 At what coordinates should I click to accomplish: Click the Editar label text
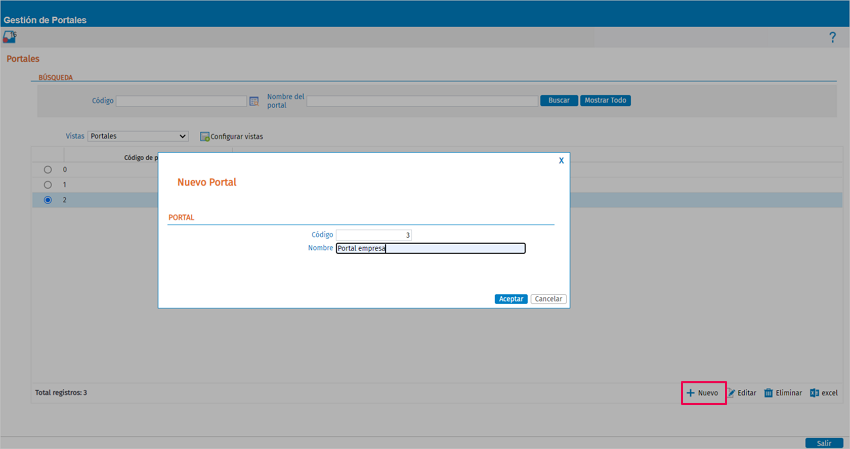746,393
